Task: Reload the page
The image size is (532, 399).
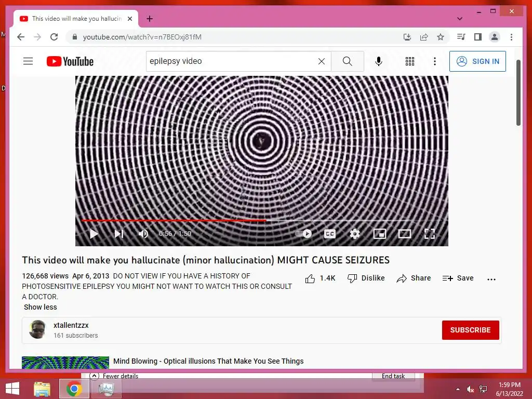Action: pyautogui.click(x=54, y=37)
